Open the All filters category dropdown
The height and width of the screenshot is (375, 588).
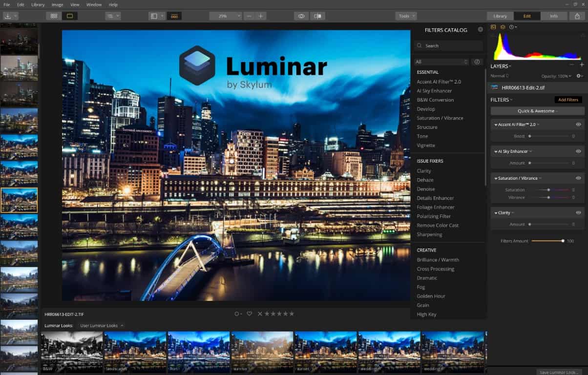(x=441, y=62)
